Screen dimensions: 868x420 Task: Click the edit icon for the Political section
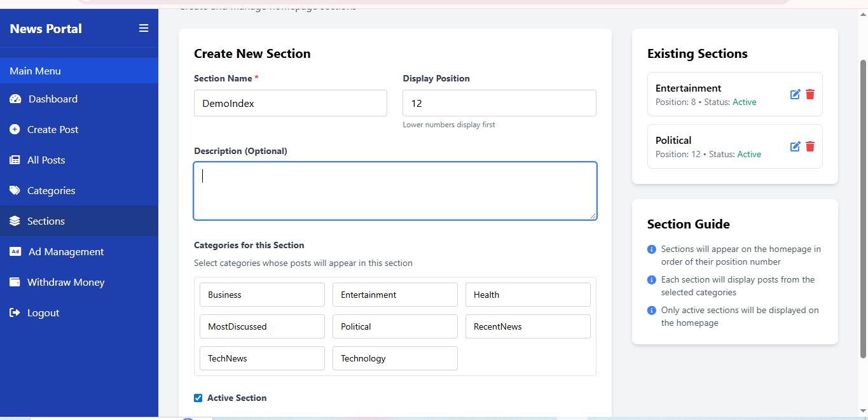pyautogui.click(x=795, y=146)
